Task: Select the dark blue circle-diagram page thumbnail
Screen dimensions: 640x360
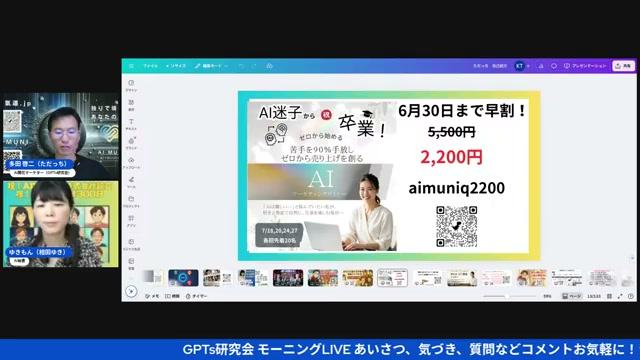Action: tap(183, 278)
